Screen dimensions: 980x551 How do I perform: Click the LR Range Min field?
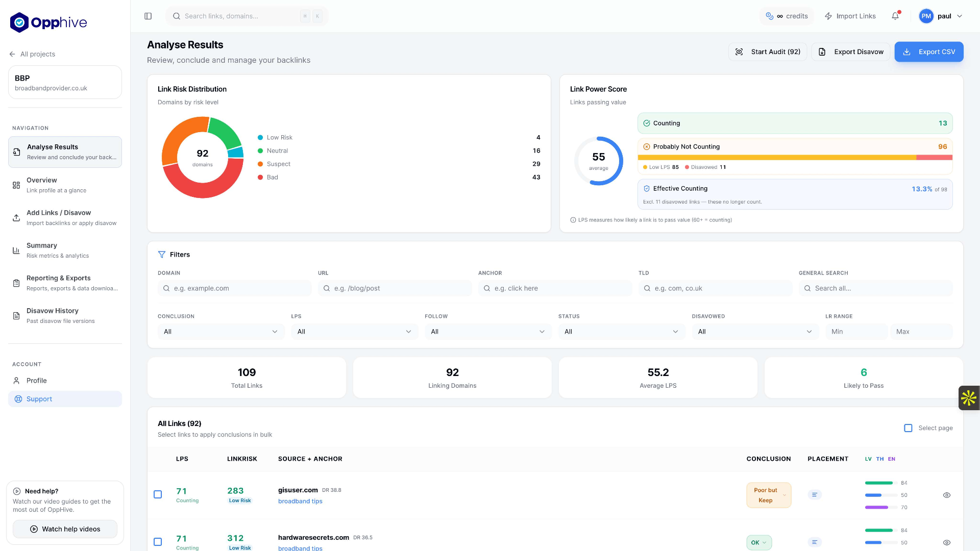(856, 332)
